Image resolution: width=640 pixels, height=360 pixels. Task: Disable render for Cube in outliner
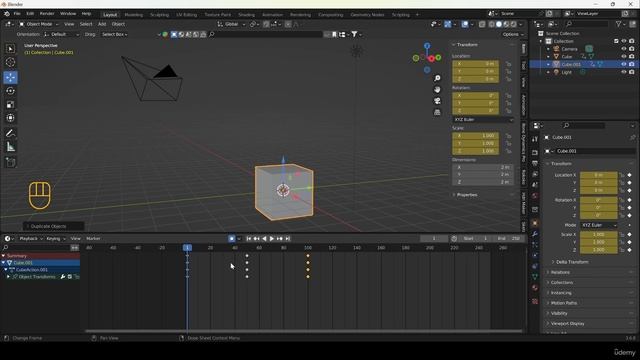tap(632, 57)
